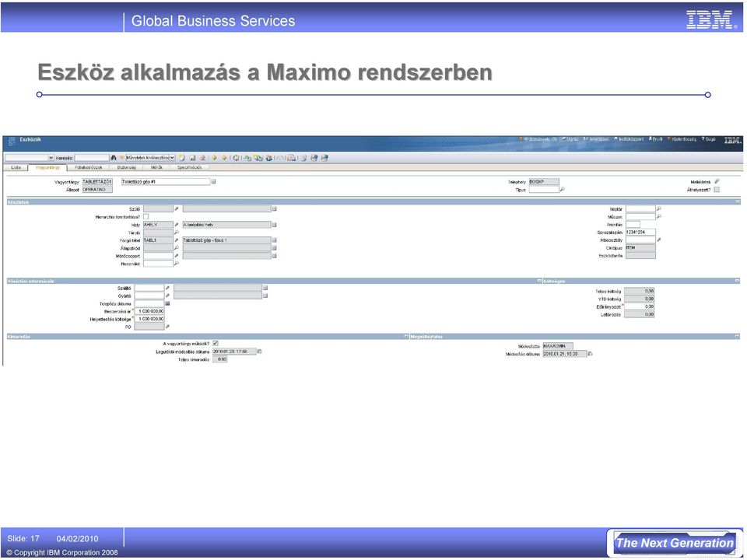The height and width of the screenshot is (560, 747).
Task: Open date picker beside Módosítás dátuma
Action: point(590,354)
